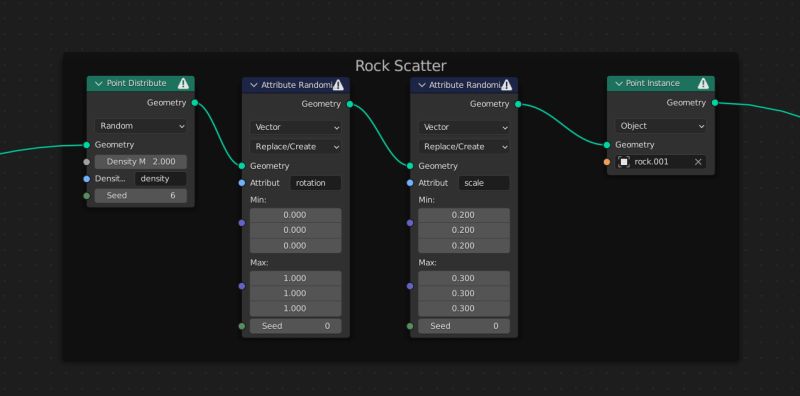The width and height of the screenshot is (800, 396).
Task: Clear the rock.001 object with X
Action: pyautogui.click(x=698, y=162)
